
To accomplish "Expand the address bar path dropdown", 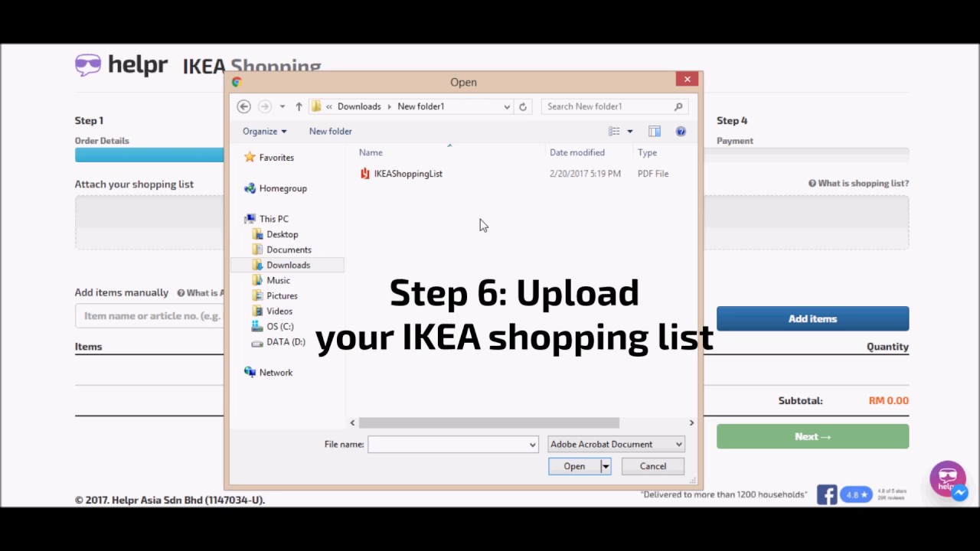I will coord(507,106).
